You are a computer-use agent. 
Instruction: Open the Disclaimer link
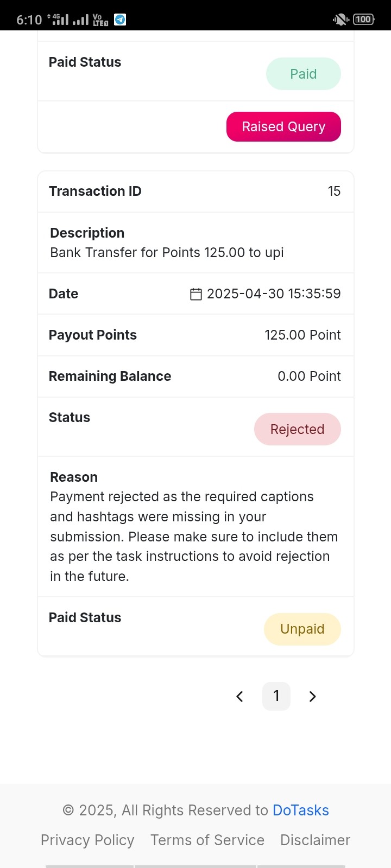click(x=315, y=840)
